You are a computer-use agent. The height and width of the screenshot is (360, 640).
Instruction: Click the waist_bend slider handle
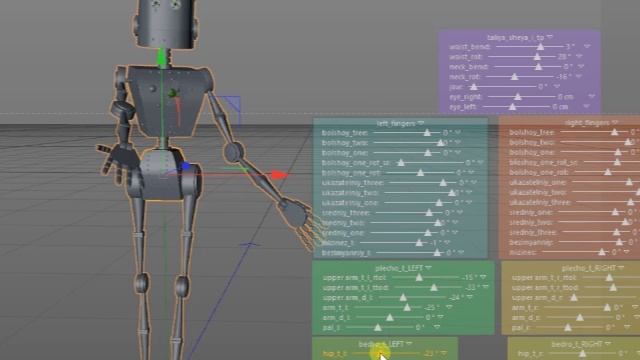click(540, 47)
